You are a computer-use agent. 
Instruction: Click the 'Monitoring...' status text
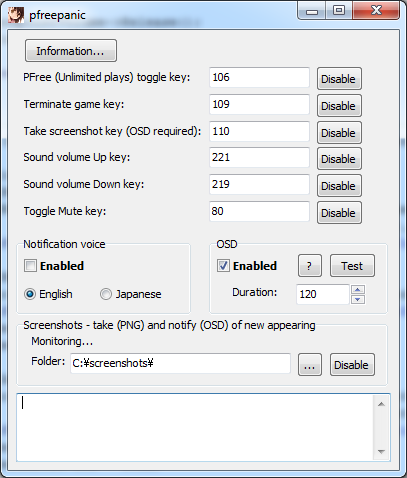pyautogui.click(x=62, y=341)
